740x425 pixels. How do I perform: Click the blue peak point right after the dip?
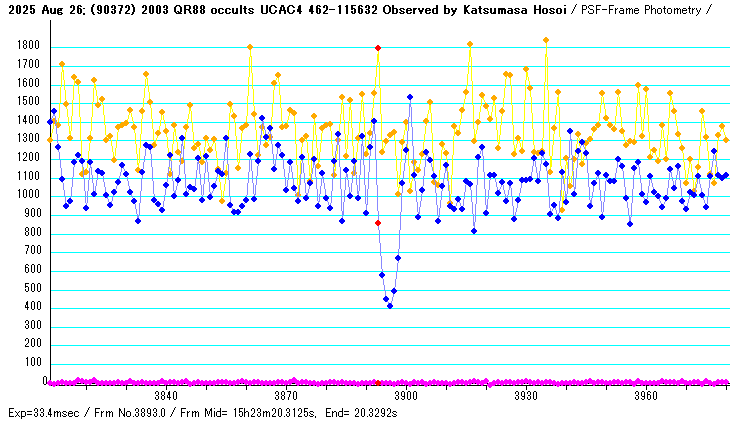coord(410,97)
